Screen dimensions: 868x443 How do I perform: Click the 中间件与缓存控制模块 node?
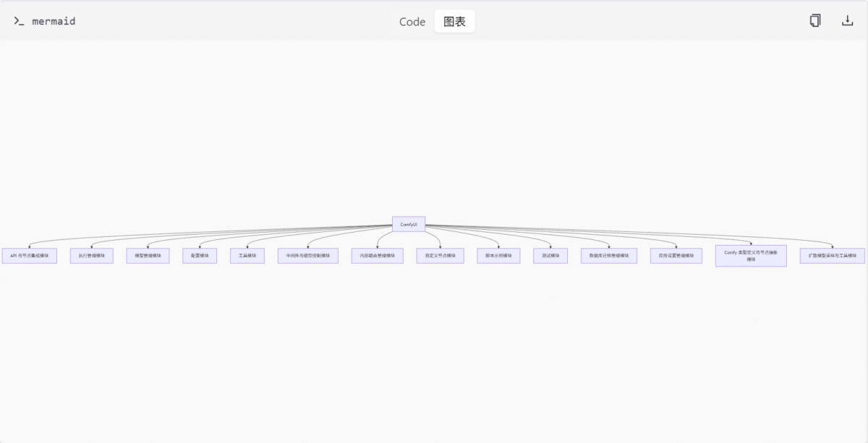point(308,256)
